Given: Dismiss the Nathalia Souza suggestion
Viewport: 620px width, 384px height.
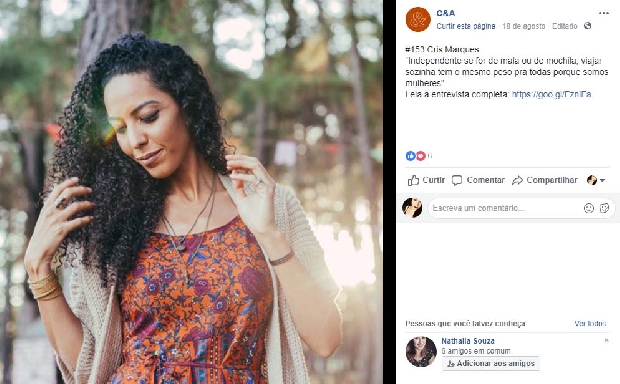Looking at the screenshot, I should coord(607,340).
